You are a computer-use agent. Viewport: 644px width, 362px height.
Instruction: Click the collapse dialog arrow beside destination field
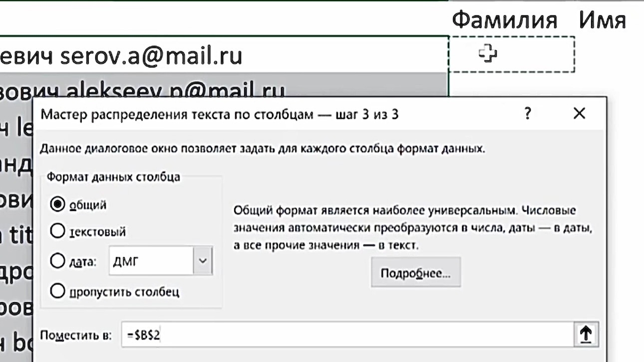pos(586,335)
